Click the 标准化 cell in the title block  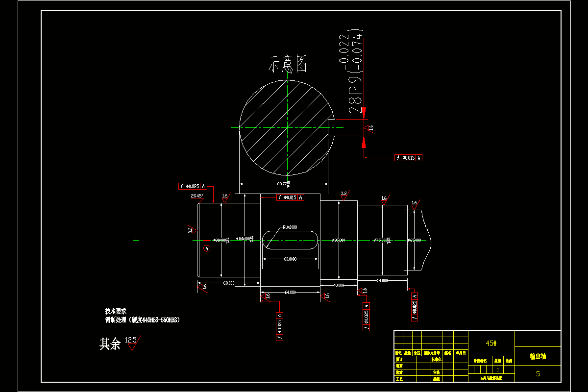point(437,359)
